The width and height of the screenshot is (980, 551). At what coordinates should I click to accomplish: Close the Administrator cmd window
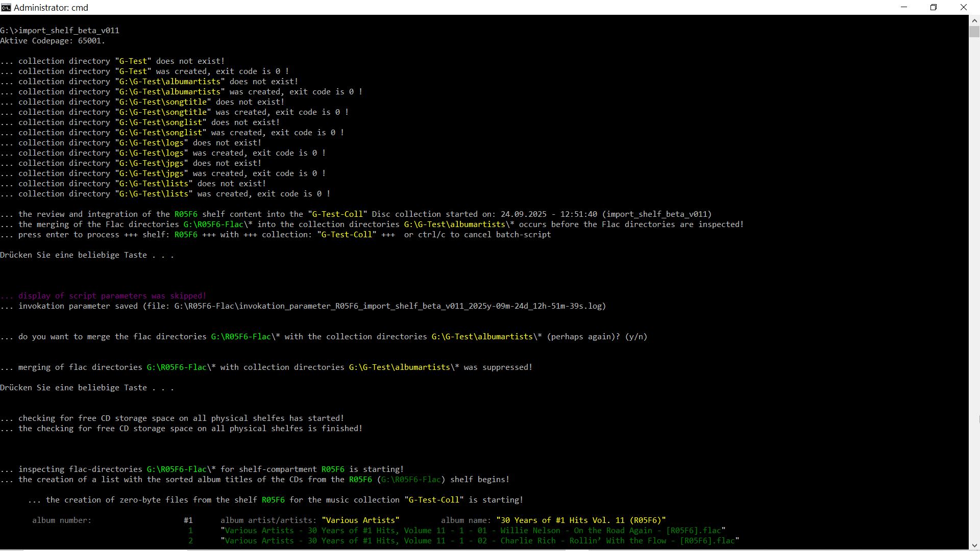coord(963,7)
